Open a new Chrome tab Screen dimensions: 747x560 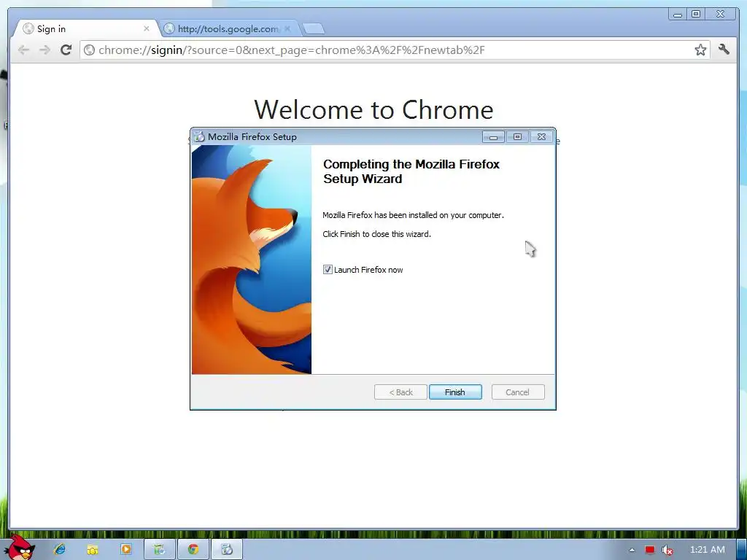point(314,29)
